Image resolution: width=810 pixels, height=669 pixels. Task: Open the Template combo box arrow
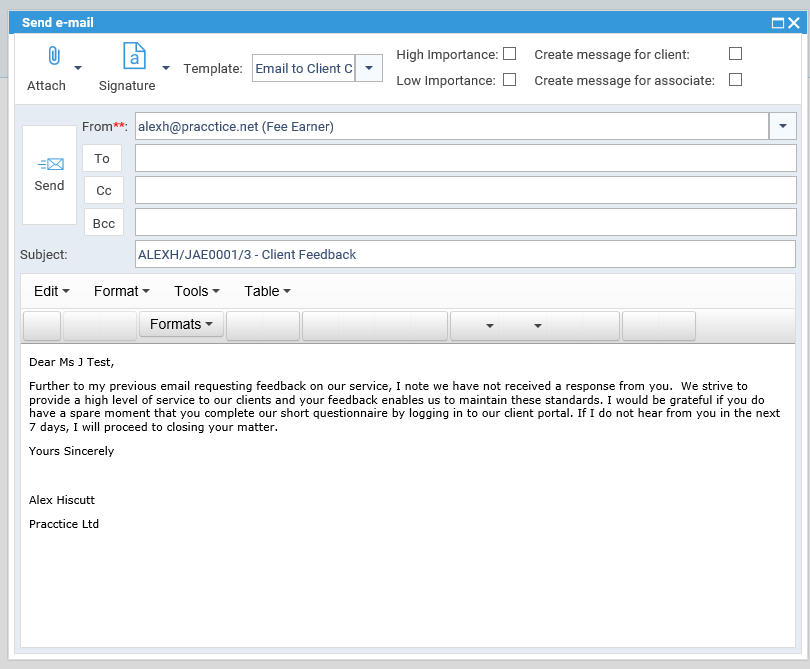369,68
